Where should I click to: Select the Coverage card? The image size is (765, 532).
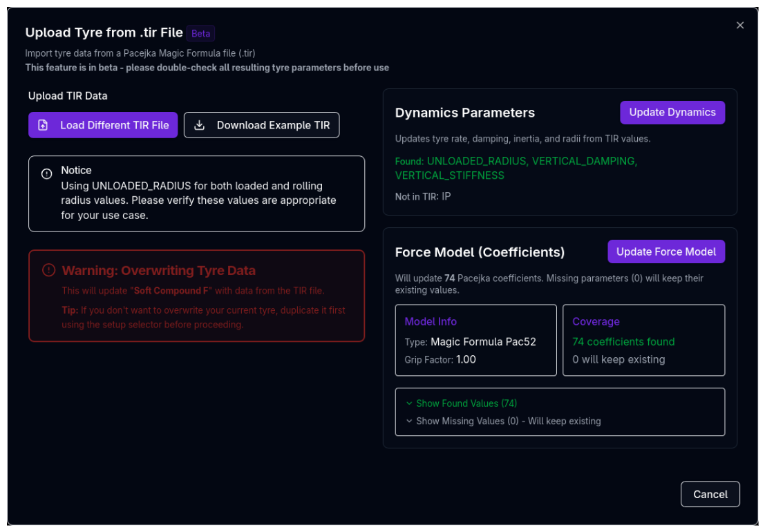pos(643,340)
